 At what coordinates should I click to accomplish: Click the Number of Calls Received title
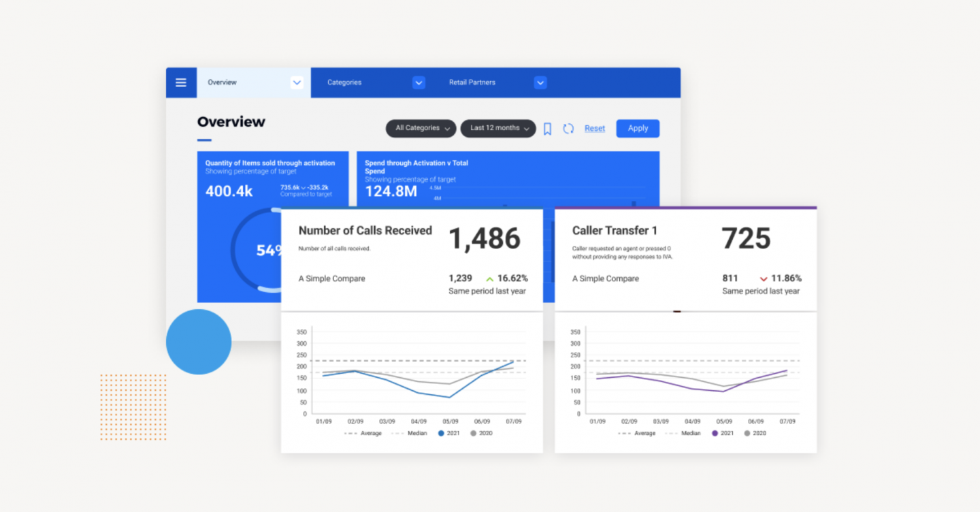[365, 231]
